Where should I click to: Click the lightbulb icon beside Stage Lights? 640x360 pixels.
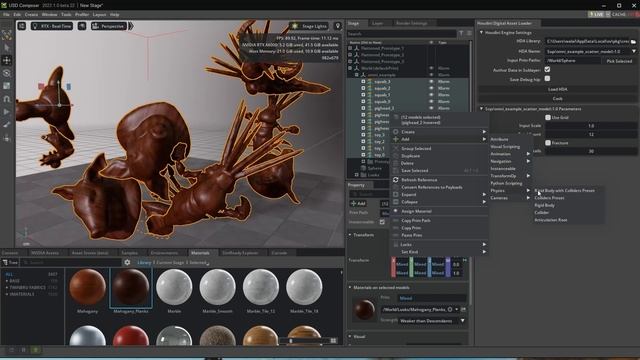338,26
